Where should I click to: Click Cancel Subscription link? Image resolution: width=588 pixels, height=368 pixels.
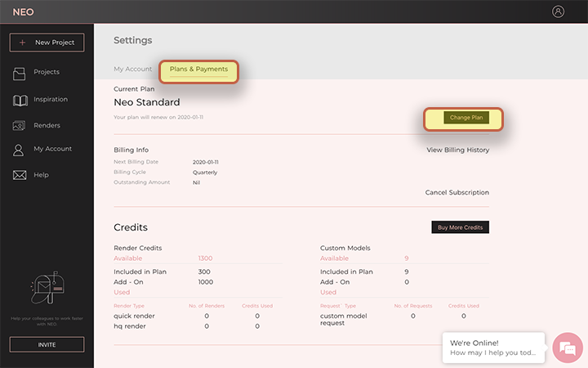[x=457, y=192]
